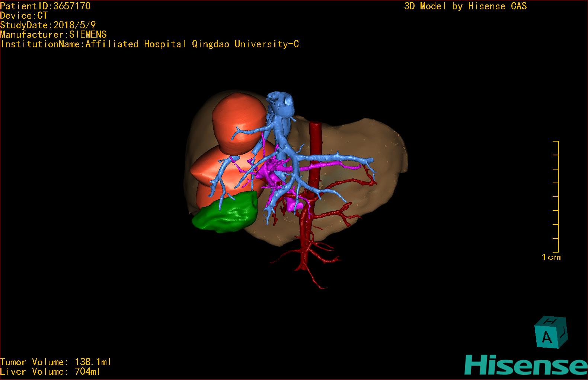Click the Tumor Volume: 138.1ml readout
The height and width of the screenshot is (380, 588).
56,362
